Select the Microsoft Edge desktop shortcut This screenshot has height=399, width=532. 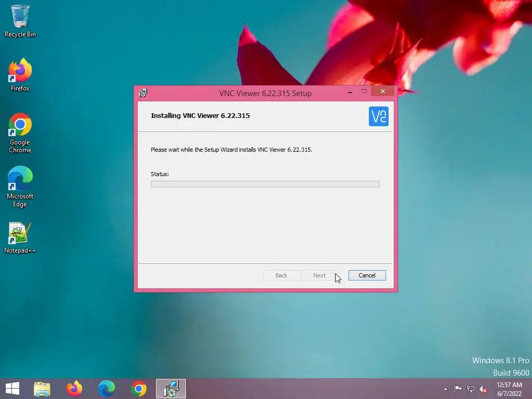point(20,187)
